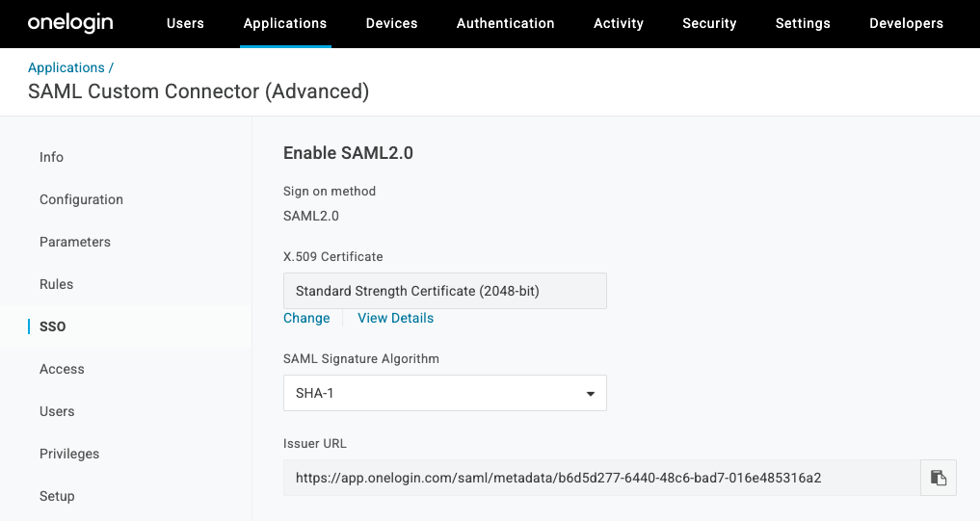Click the SAML Signature Algorithm label

[x=361, y=358]
